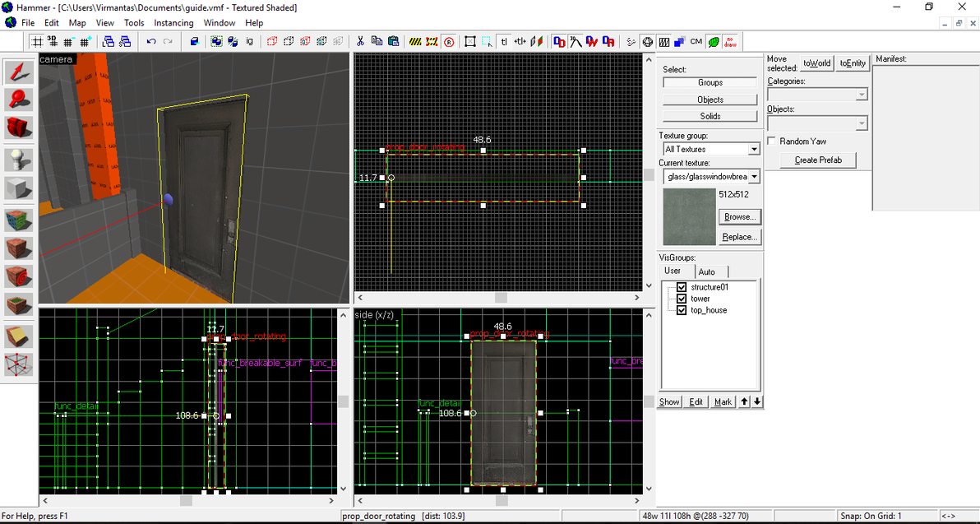Viewport: 980px width, 524px height.
Task: Open the Instancing menu
Action: pyautogui.click(x=173, y=23)
